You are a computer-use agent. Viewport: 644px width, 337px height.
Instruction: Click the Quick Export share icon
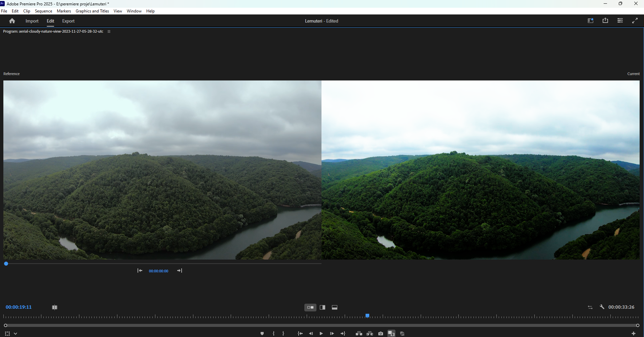click(605, 21)
